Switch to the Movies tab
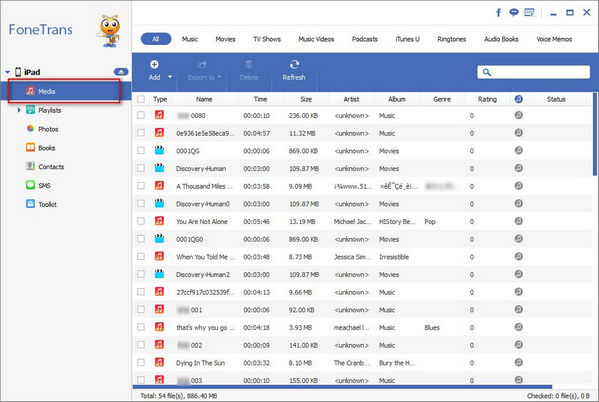Image resolution: width=599 pixels, height=402 pixels. tap(225, 39)
